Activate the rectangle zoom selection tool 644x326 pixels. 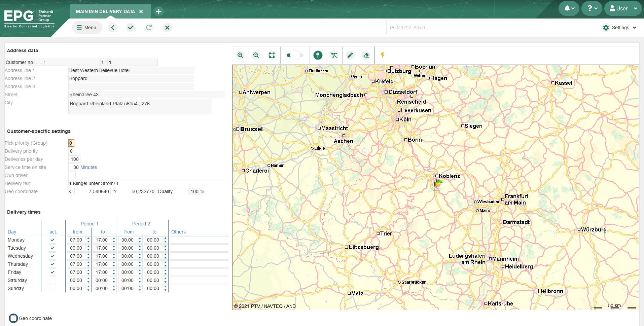click(x=272, y=55)
